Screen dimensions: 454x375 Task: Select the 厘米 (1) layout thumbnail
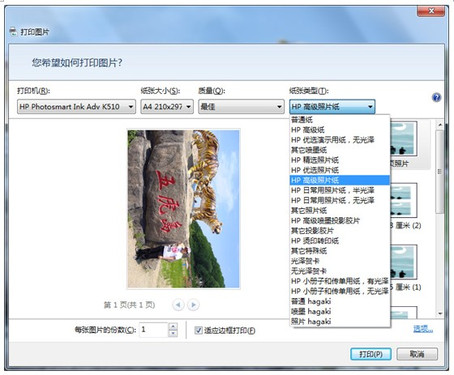(403, 262)
